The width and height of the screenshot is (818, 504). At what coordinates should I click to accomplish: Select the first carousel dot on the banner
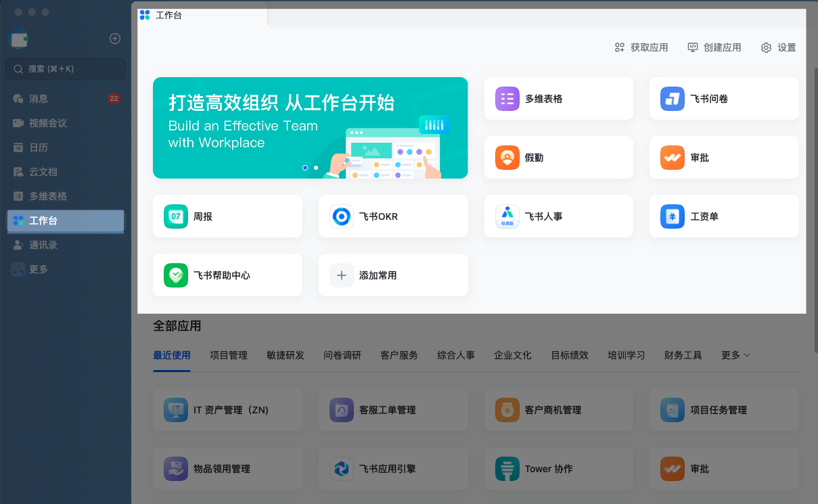[x=305, y=167]
